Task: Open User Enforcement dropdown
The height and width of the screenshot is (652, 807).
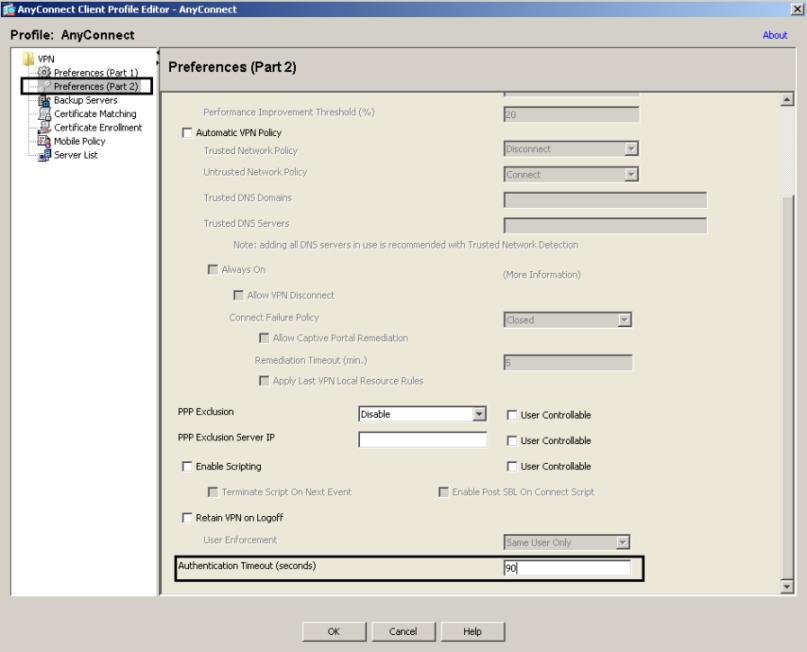Action: click(x=623, y=542)
